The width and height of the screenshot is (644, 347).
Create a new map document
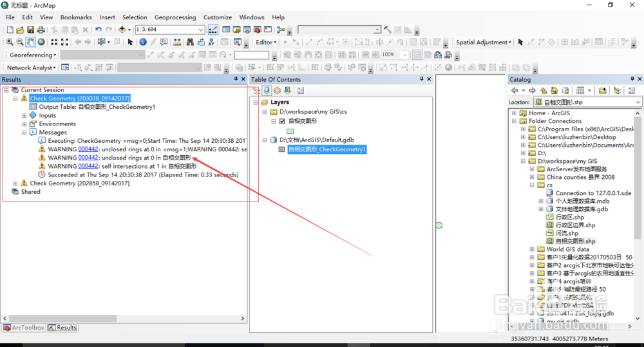10,30
